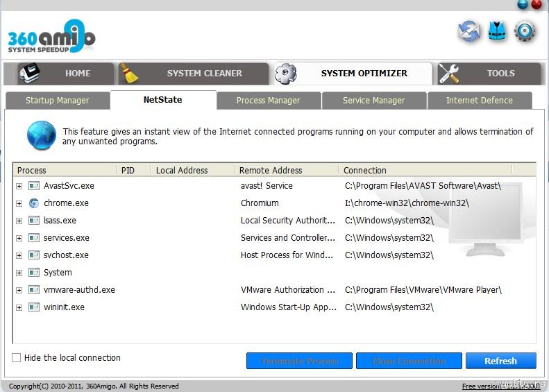Click the svchost.exe process icon

(x=34, y=255)
